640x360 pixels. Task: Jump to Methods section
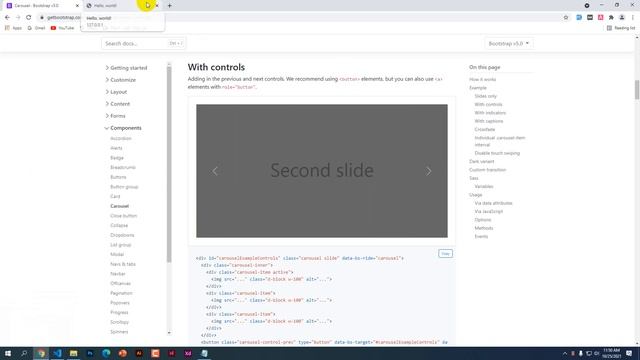(484, 228)
